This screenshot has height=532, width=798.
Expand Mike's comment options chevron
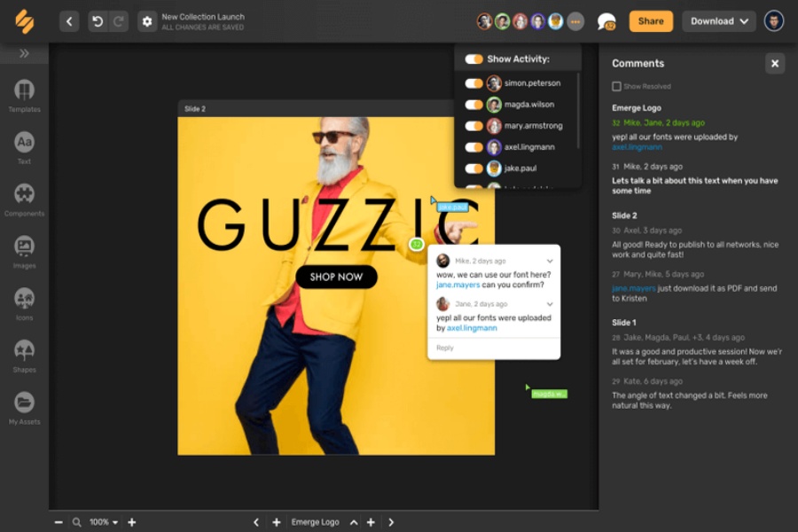point(550,262)
